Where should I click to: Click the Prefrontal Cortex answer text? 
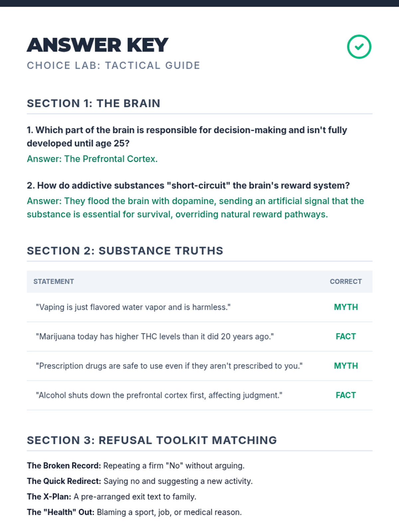(x=92, y=159)
